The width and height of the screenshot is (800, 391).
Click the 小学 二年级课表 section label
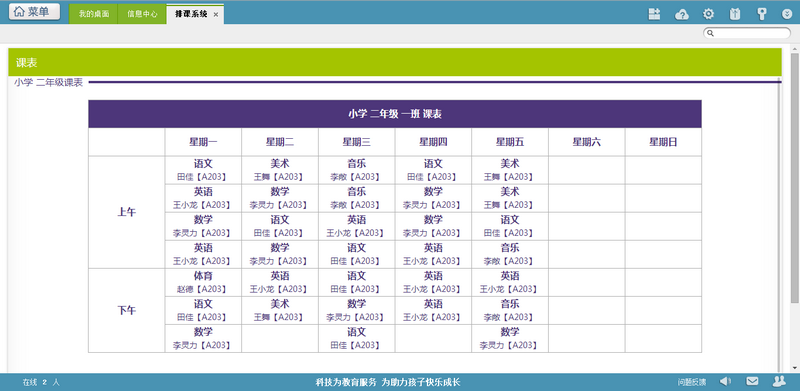click(x=48, y=82)
